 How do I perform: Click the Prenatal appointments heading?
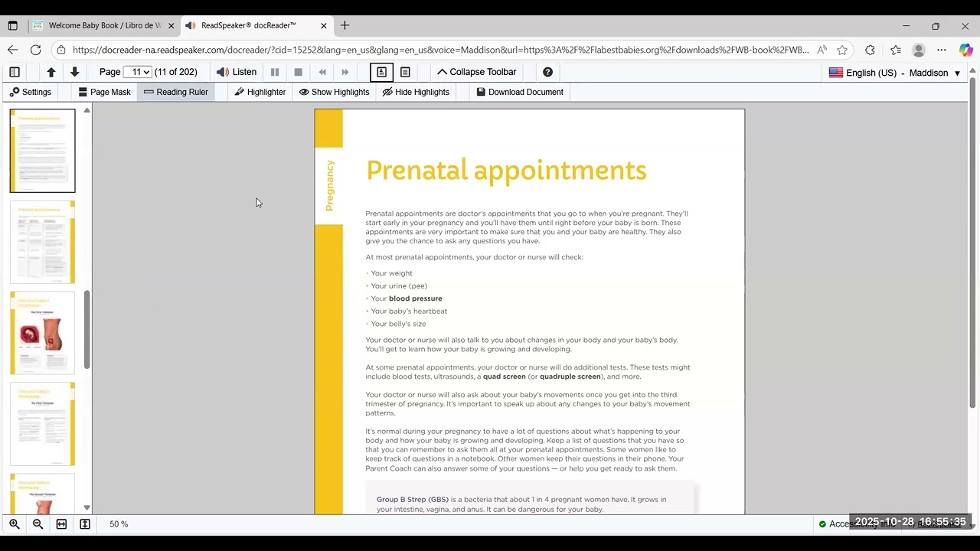pos(506,171)
